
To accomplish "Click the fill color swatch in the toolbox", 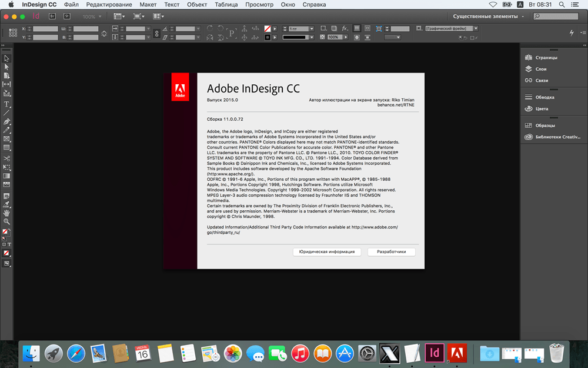I will (5, 232).
